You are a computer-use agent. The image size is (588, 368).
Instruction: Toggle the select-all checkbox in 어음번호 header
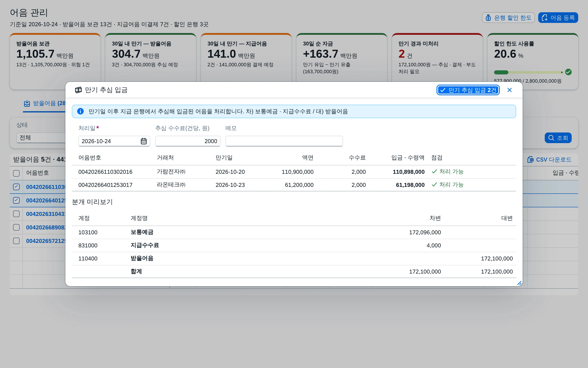[16, 173]
